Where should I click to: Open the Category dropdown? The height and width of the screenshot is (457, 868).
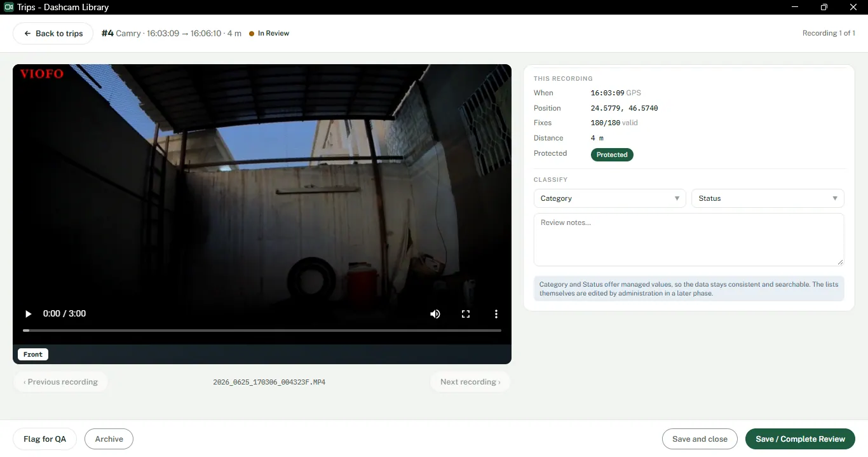(x=610, y=198)
